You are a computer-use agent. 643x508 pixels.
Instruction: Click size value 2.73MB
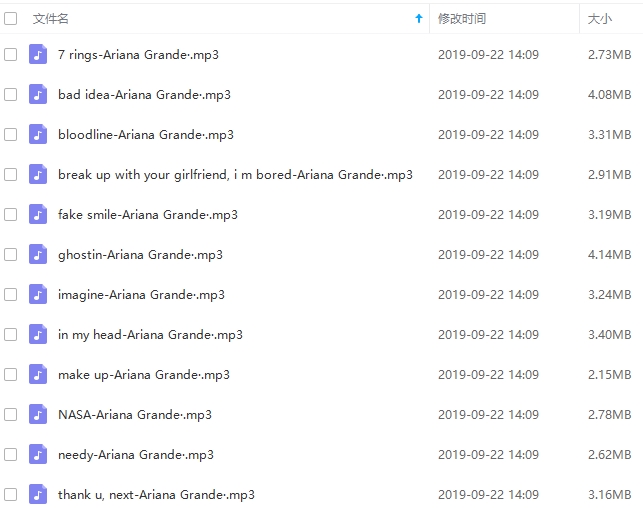(609, 55)
